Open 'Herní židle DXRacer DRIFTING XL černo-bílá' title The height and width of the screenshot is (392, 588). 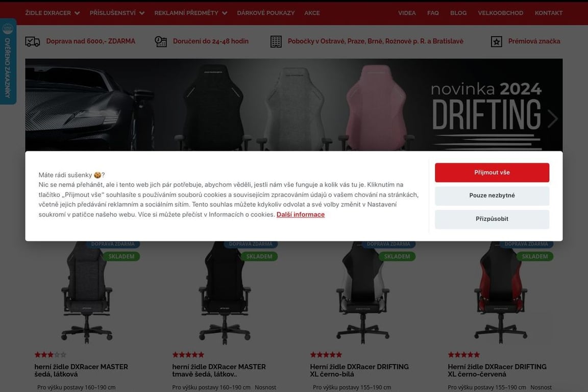[359, 370]
